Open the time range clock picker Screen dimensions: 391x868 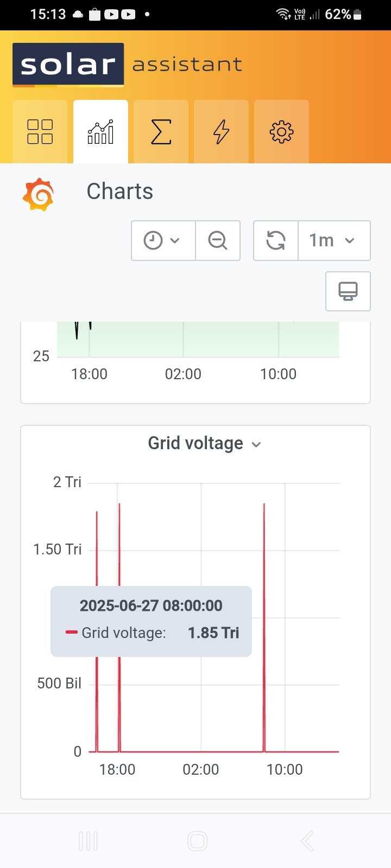pos(163,240)
